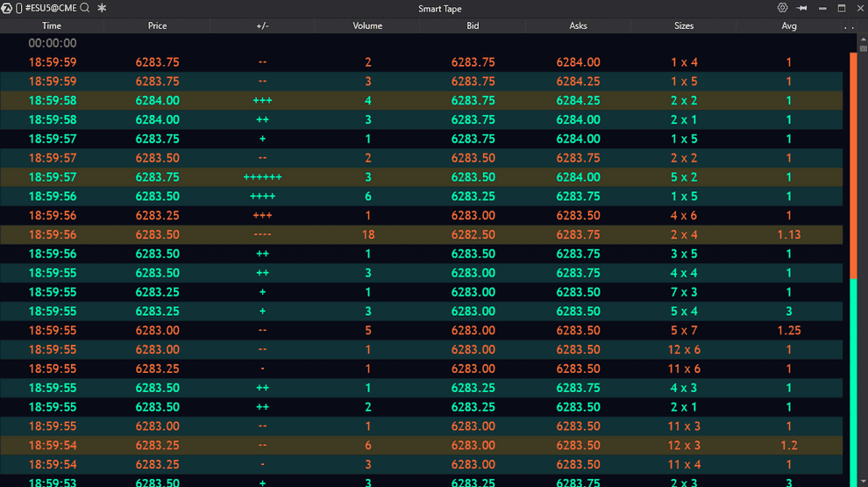The width and height of the screenshot is (868, 487).
Task: Click the Price column header
Action: 157,26
